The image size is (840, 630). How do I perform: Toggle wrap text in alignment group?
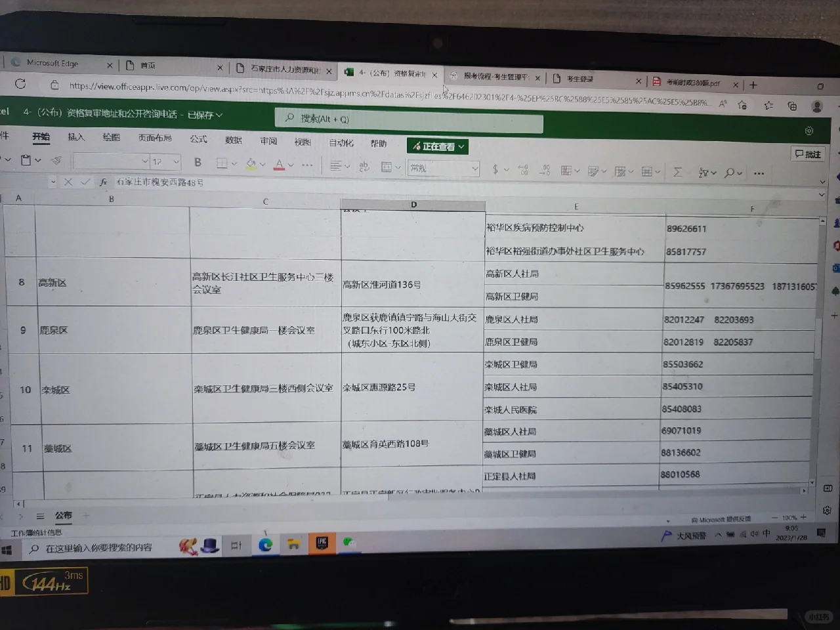click(x=364, y=166)
